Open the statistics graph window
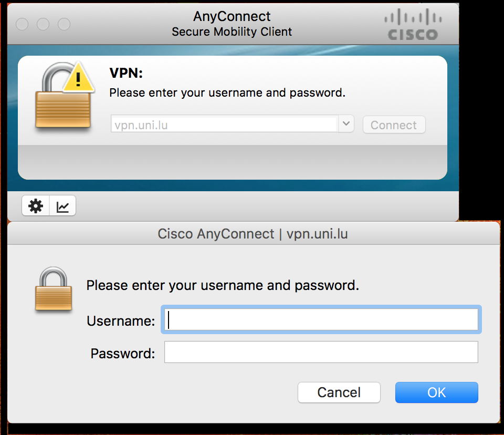The image size is (504, 435). (63, 206)
